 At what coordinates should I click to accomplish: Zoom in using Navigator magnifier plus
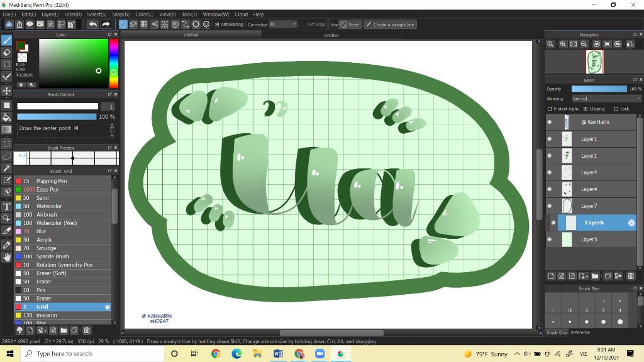563,44
